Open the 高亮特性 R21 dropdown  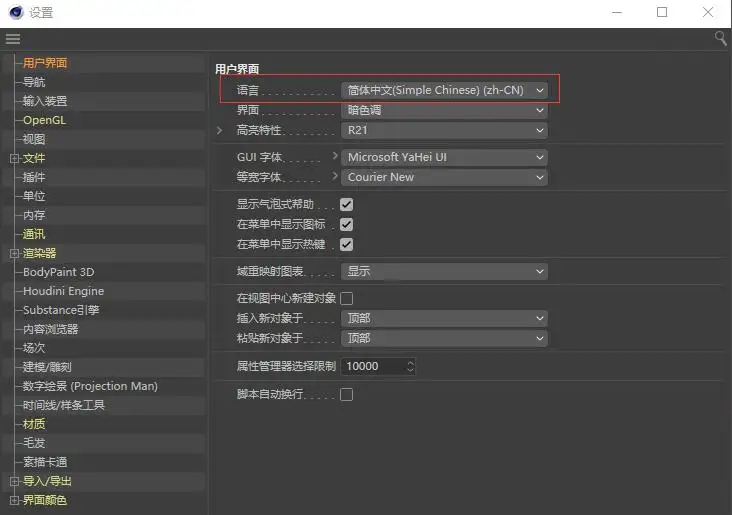(444, 130)
